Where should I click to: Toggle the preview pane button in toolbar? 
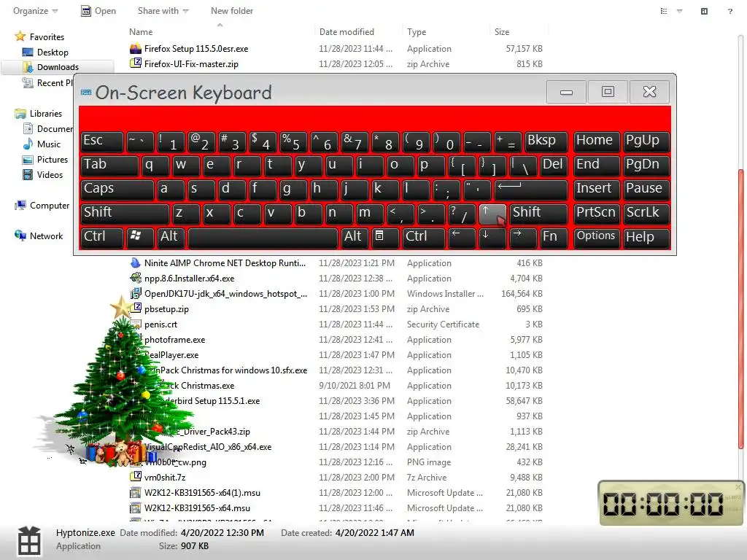(704, 11)
